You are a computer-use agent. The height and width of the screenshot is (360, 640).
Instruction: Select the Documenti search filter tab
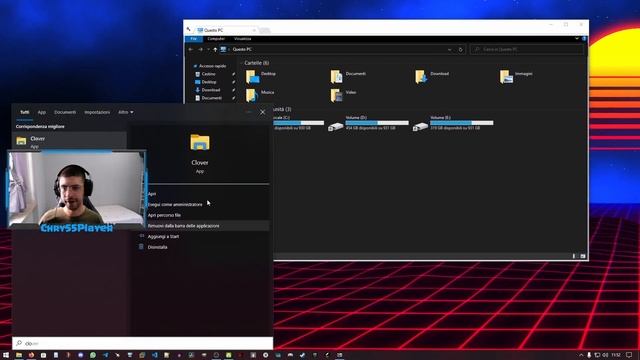65,112
